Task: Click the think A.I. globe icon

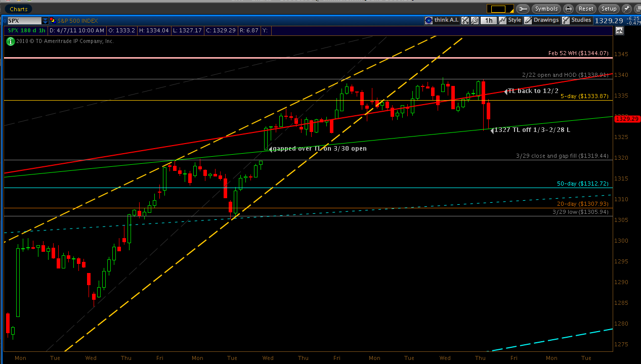Action: [429, 21]
